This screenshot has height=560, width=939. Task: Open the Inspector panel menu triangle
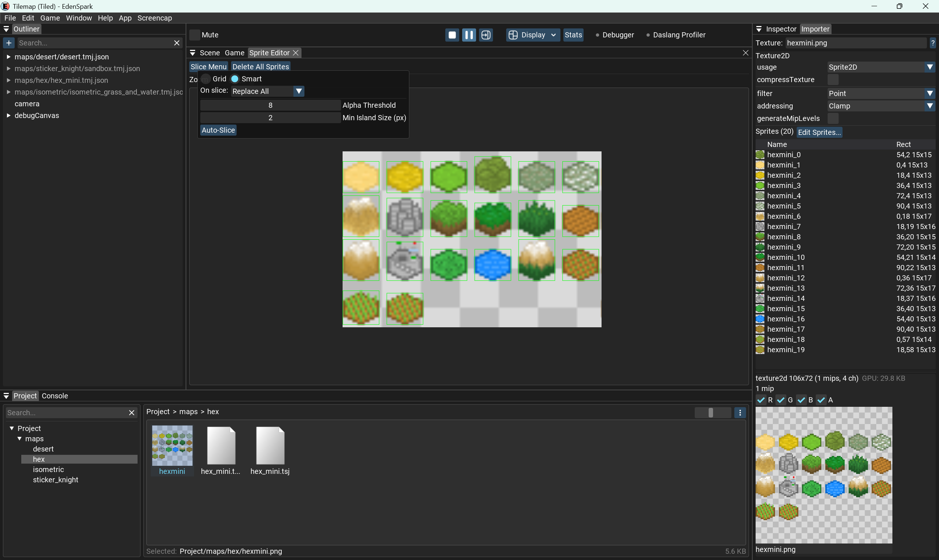[759, 29]
